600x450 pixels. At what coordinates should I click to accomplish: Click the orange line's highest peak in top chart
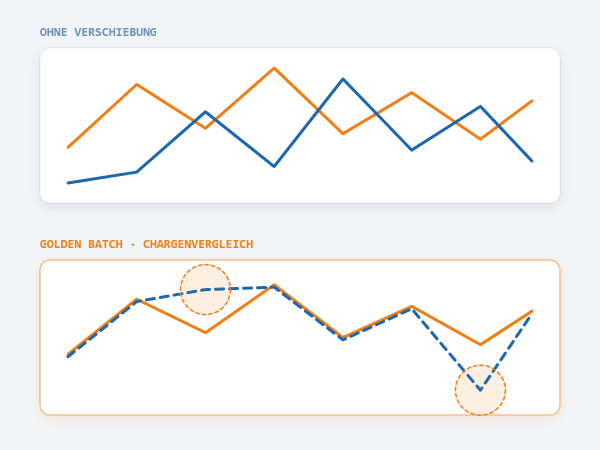(x=274, y=68)
